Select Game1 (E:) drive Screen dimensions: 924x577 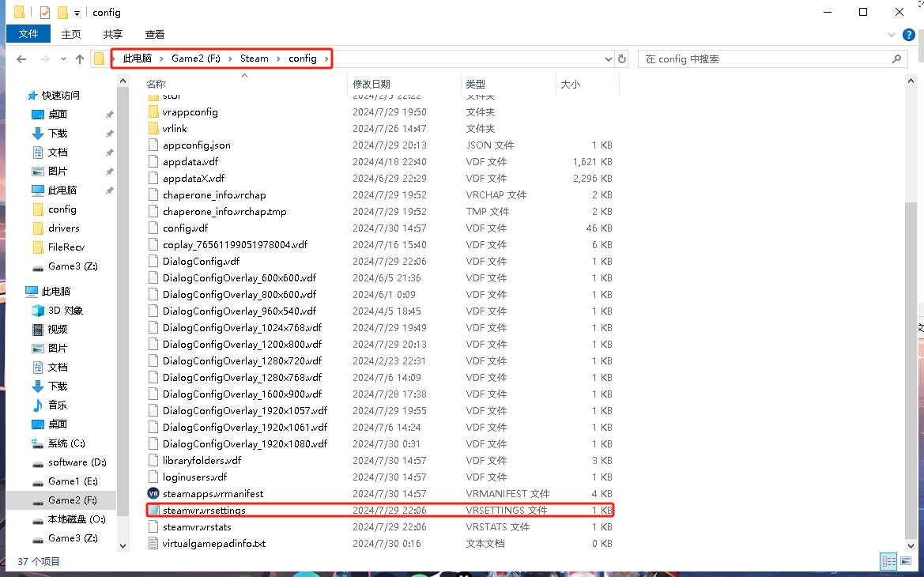(73, 481)
